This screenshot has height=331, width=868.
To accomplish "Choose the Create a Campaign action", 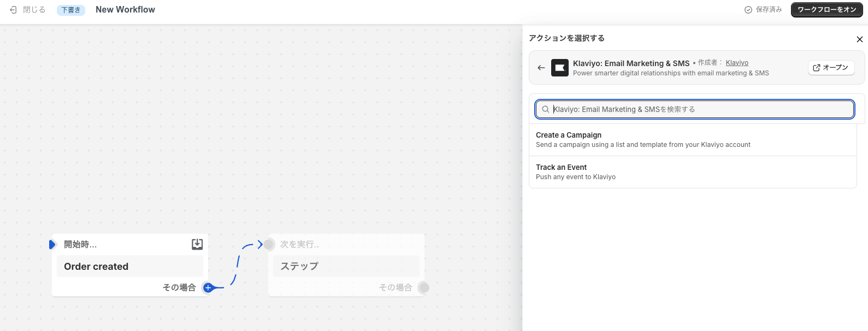I will tap(693, 140).
